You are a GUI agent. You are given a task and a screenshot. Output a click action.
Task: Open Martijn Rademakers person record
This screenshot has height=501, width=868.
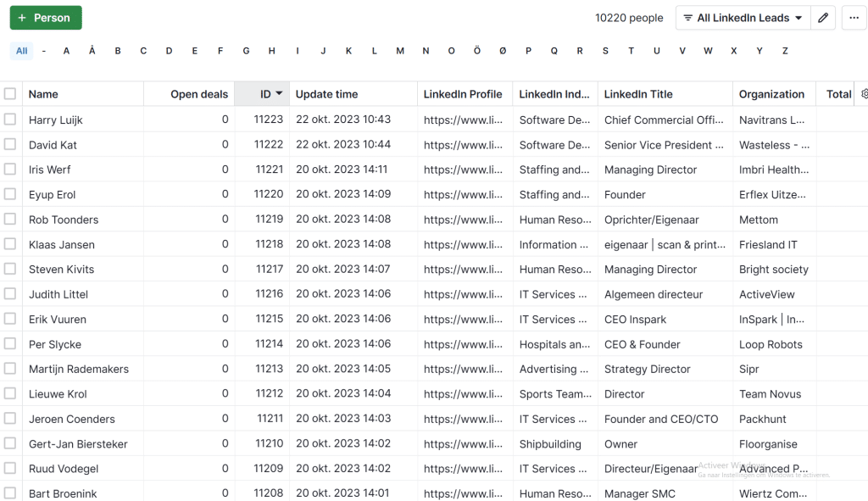pyautogui.click(x=79, y=370)
